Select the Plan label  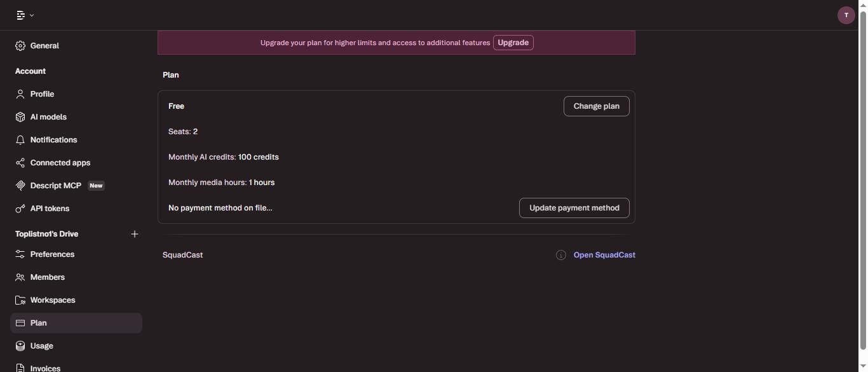click(38, 323)
